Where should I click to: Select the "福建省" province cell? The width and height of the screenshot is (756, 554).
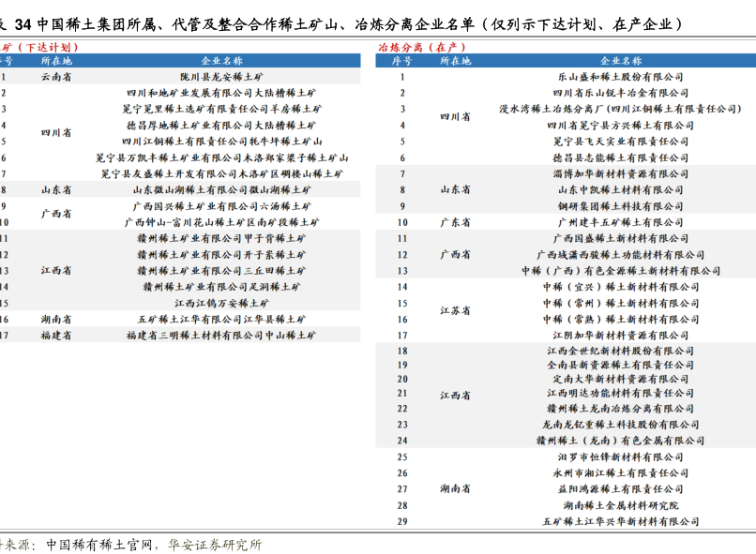[x=55, y=335]
